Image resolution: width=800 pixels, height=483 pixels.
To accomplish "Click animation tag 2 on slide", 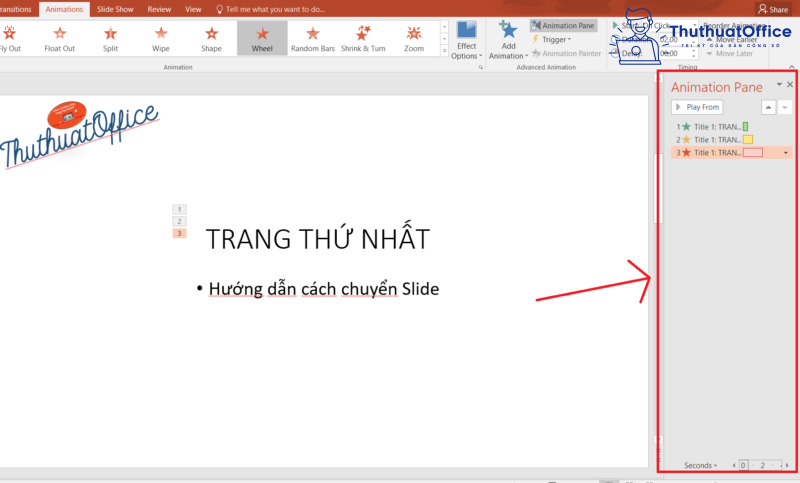I will point(179,221).
